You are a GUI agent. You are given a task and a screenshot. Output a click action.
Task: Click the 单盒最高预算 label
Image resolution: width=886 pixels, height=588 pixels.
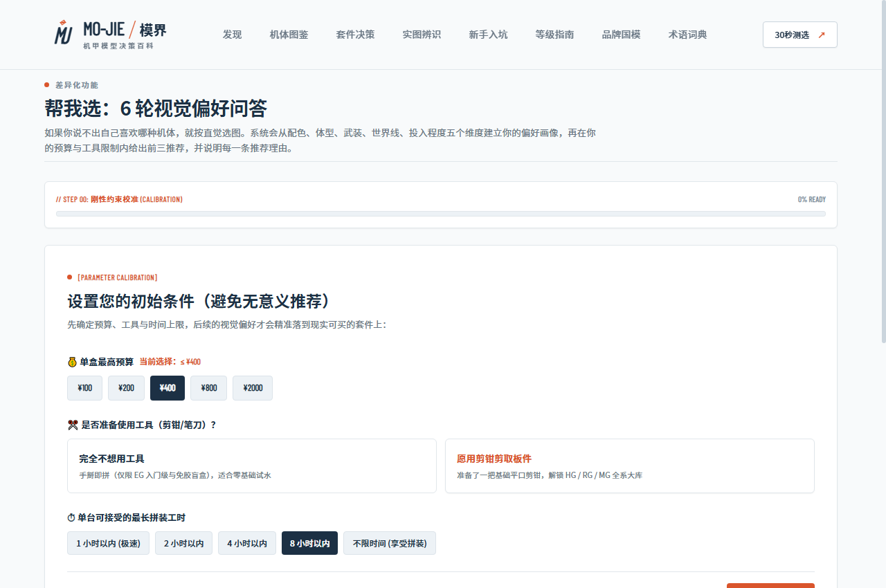(x=107, y=362)
